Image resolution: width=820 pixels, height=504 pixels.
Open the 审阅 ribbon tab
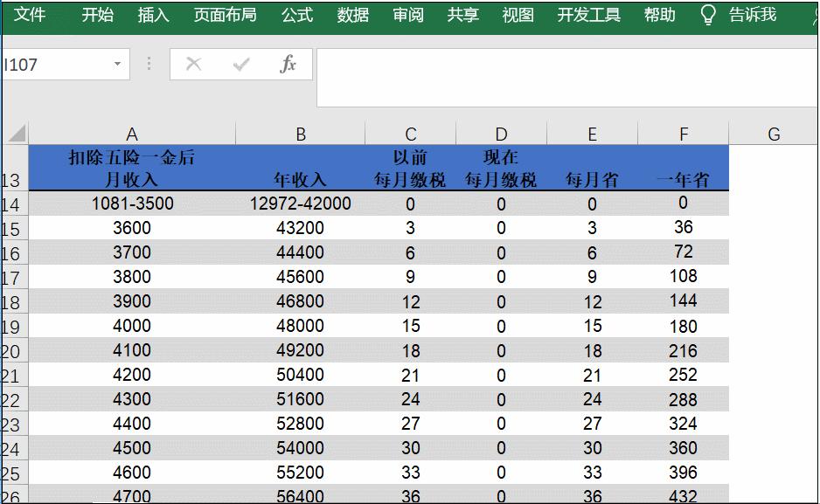point(407,15)
